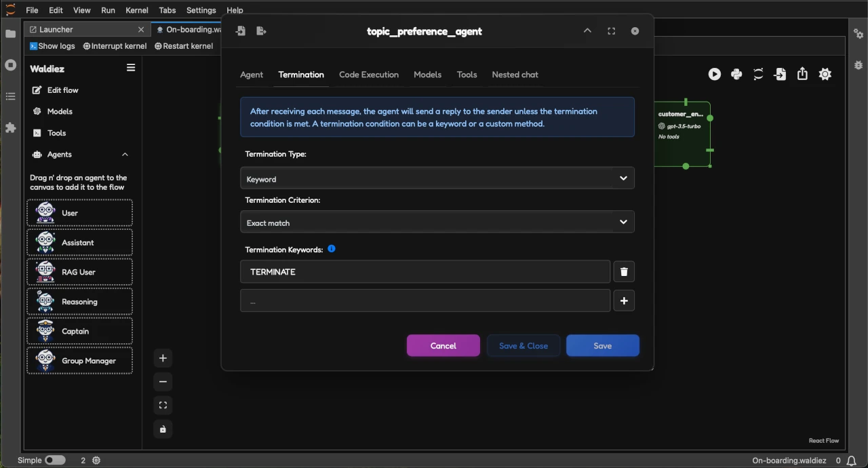Switch to the Code Execution tab
The image size is (868, 468).
(368, 75)
